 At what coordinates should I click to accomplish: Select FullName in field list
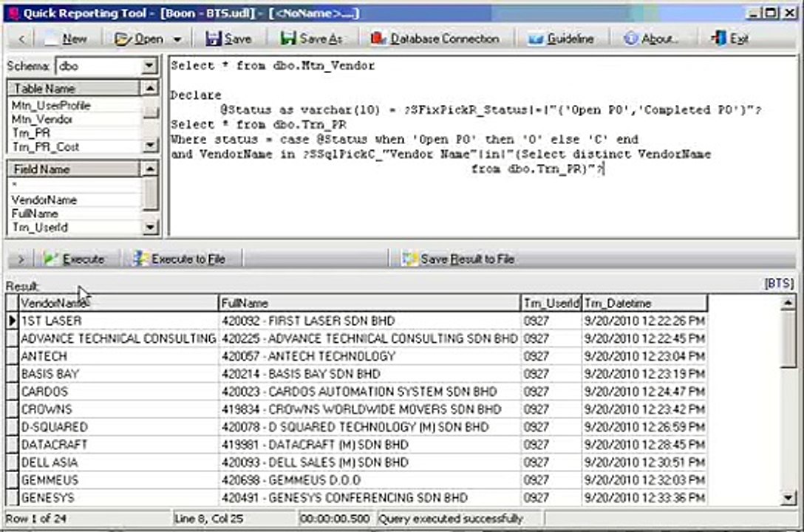pos(34,214)
